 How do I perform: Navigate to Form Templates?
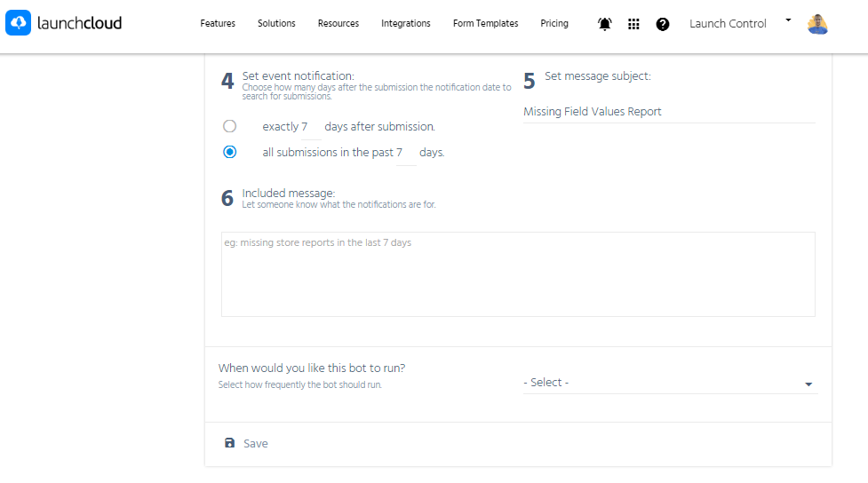pyautogui.click(x=485, y=24)
